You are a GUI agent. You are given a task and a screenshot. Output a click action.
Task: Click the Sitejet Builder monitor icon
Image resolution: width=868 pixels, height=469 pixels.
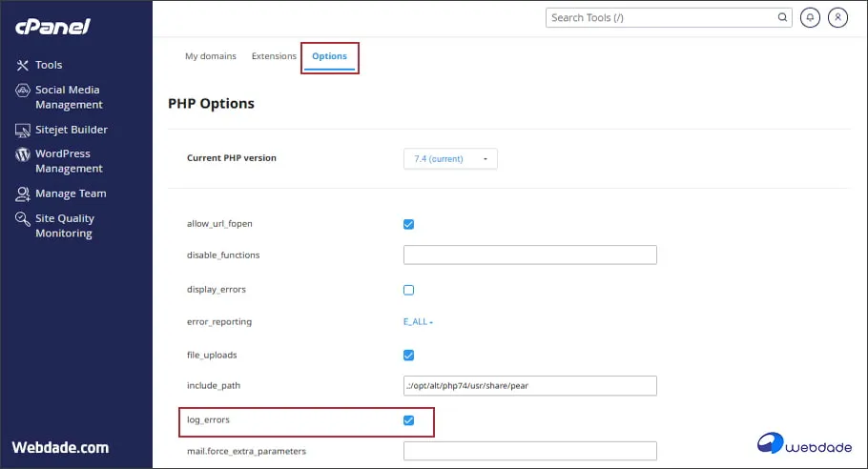click(x=23, y=130)
